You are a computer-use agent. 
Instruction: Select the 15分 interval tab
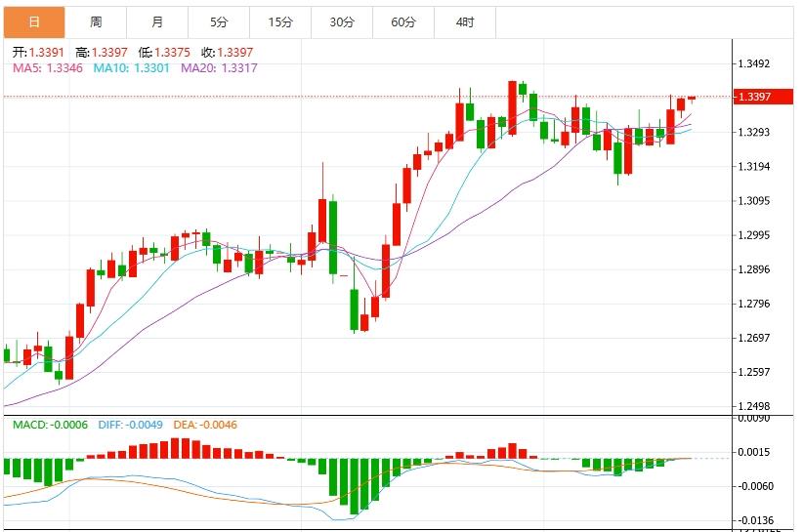(x=280, y=21)
